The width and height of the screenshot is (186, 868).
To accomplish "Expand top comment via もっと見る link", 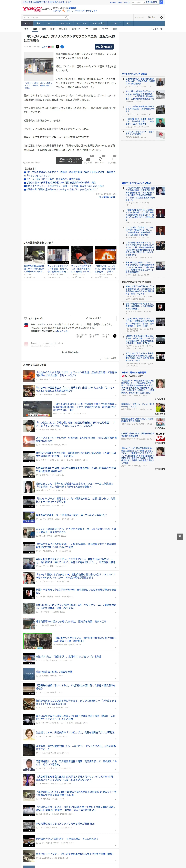I will (62, 331).
